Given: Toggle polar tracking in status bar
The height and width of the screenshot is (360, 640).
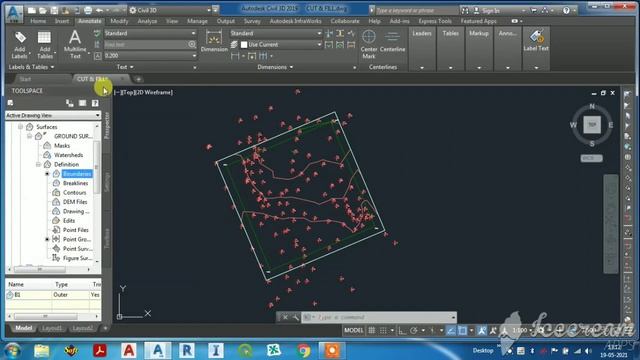Looking at the screenshot, I should point(413,330).
